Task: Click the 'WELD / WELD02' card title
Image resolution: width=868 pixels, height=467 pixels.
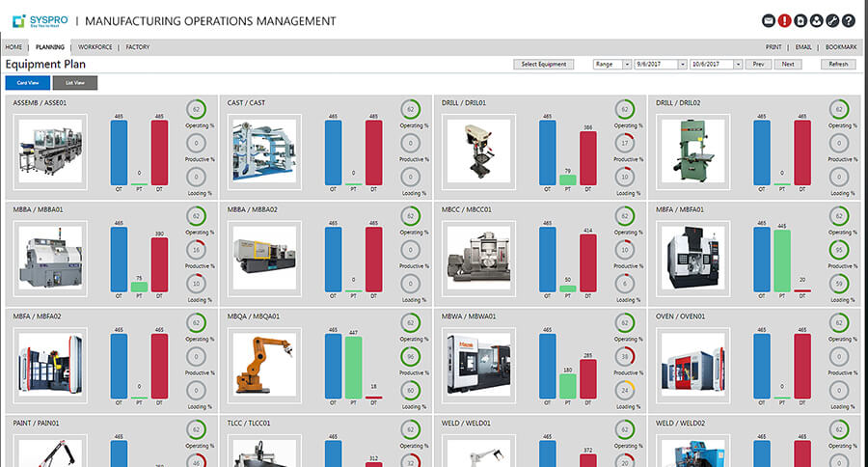Action: pos(680,424)
